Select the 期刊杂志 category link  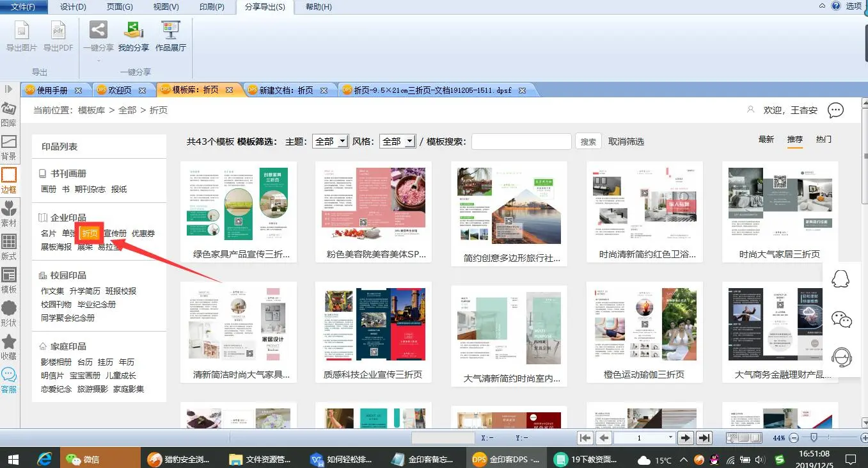[90, 189]
